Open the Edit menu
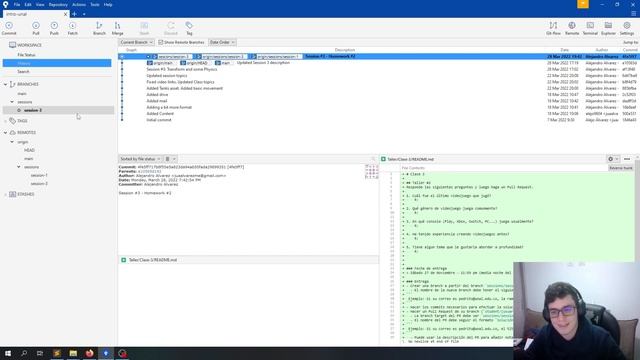This screenshot has width=640, height=360. (x=28, y=4)
